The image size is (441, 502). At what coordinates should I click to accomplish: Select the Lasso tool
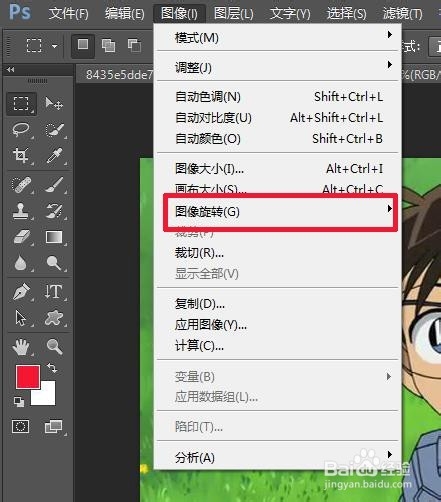(21, 130)
